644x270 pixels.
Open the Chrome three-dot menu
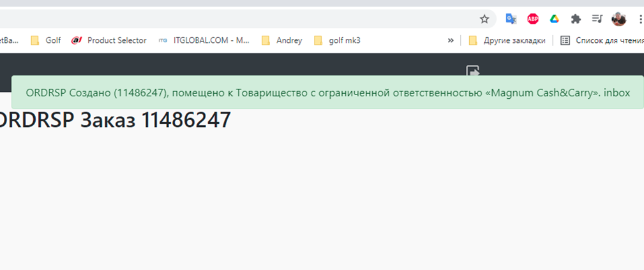[639, 19]
